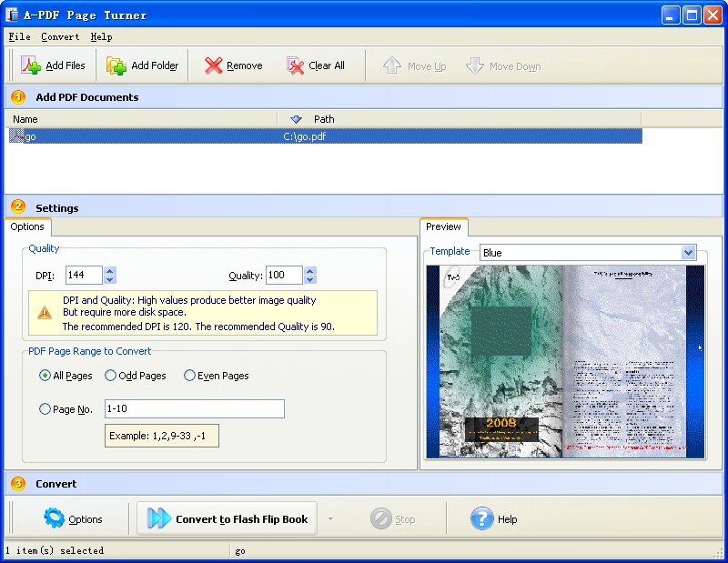The height and width of the screenshot is (563, 728).
Task: Open the Convert menu
Action: coord(59,36)
